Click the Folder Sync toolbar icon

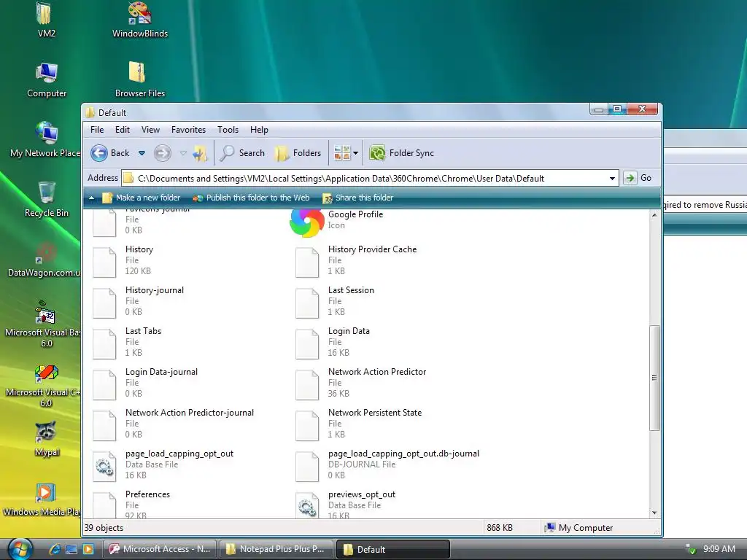pos(377,153)
